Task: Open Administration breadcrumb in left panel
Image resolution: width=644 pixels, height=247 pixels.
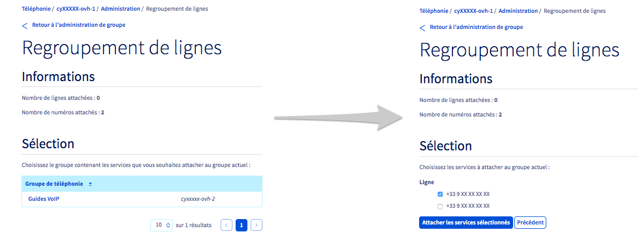Action: point(120,9)
